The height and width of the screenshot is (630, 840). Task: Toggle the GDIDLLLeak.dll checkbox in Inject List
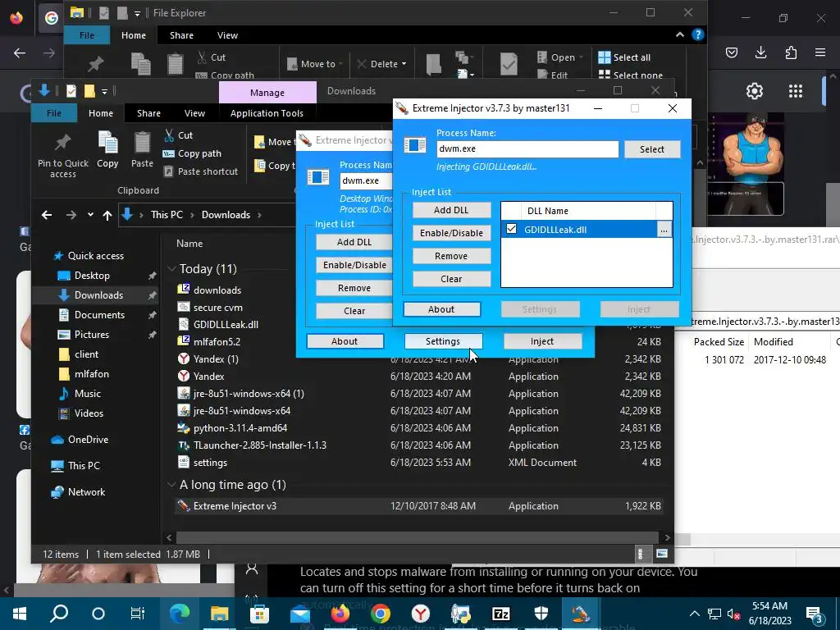(512, 229)
